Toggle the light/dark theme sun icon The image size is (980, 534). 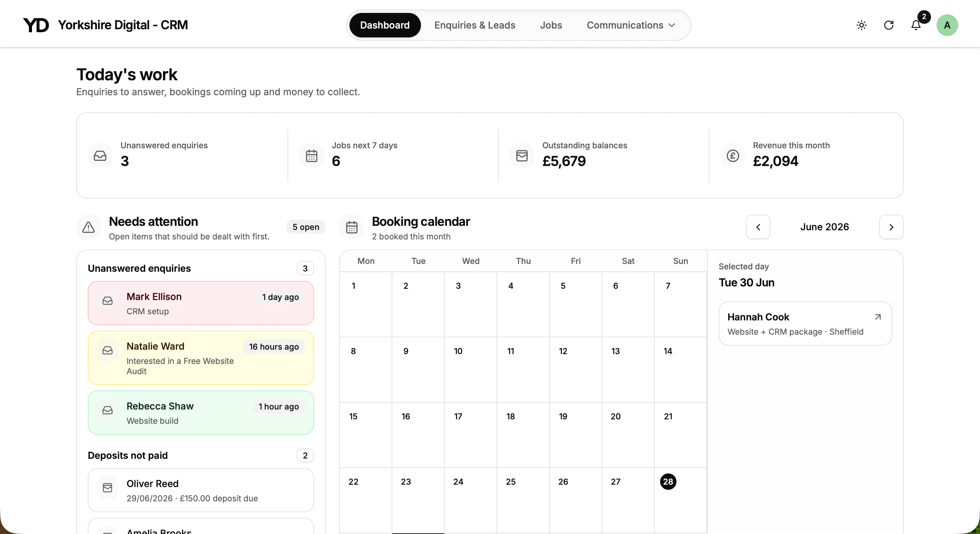click(x=861, y=25)
